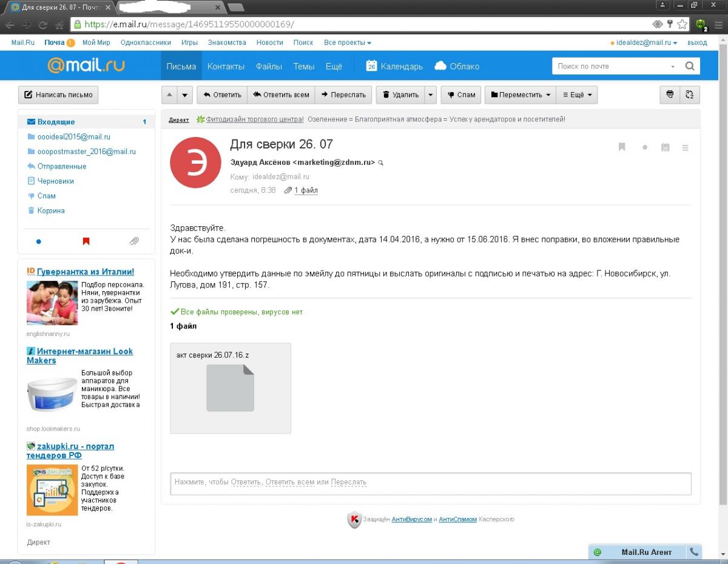Screen dimensions: 728x564
Task: Click in the Поиск по почте field
Action: 610,66
